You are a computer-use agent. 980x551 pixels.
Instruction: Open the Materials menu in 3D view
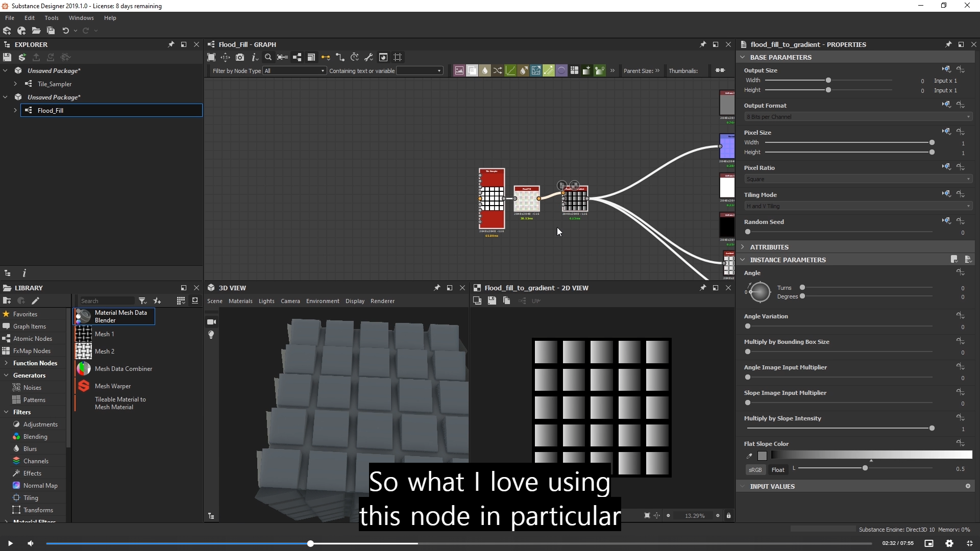coord(240,301)
